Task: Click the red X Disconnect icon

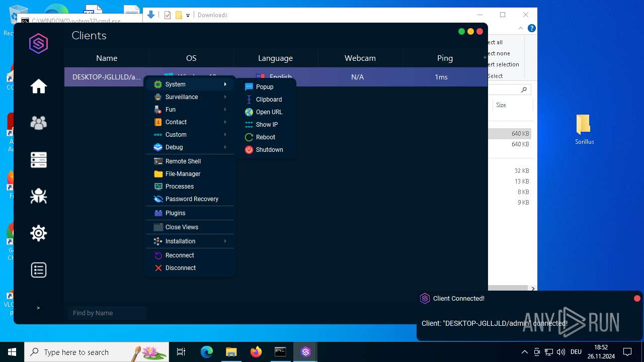Action: point(158,268)
